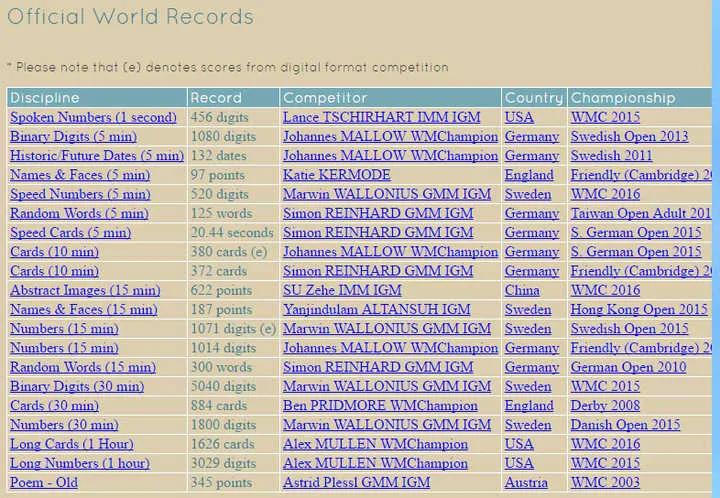Click the Competitor column header
The image size is (720, 498).
tap(390, 98)
